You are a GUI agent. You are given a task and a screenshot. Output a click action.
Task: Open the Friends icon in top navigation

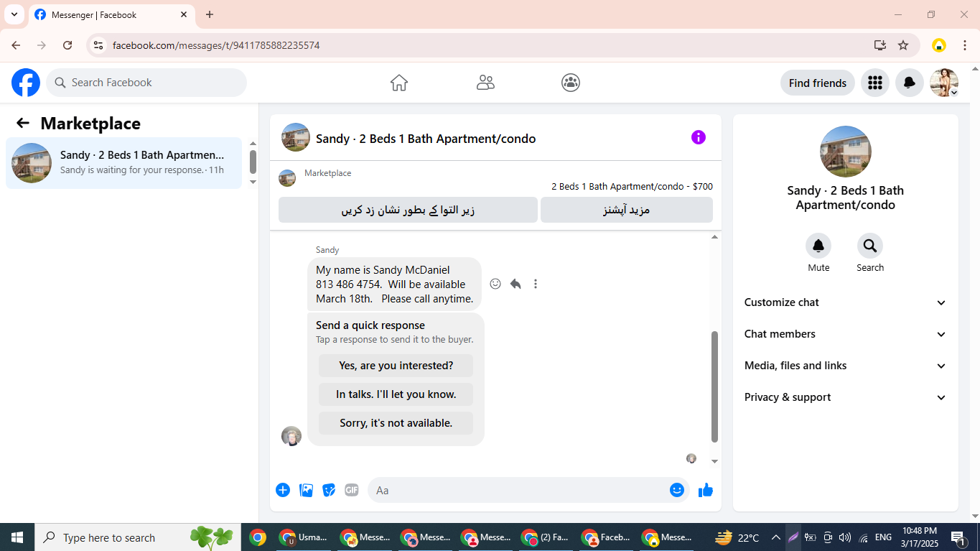click(x=485, y=83)
